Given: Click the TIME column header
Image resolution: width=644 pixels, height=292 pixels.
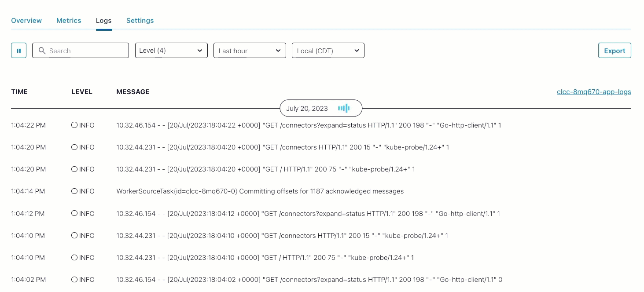Looking at the screenshot, I should (19, 91).
